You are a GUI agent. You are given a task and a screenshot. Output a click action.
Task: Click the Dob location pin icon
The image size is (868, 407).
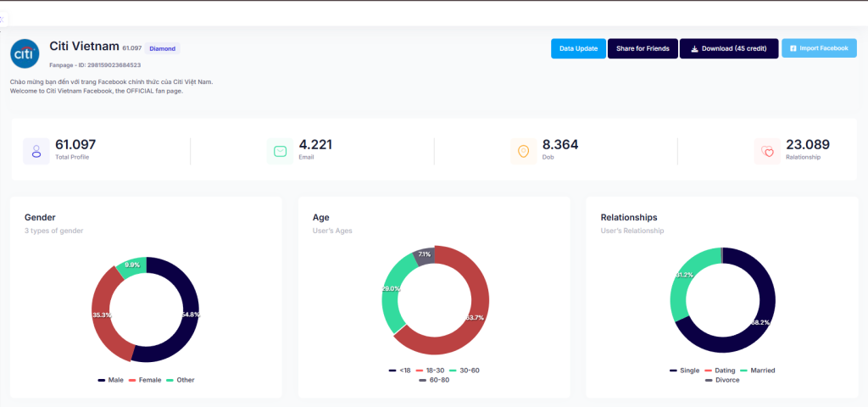coord(524,151)
